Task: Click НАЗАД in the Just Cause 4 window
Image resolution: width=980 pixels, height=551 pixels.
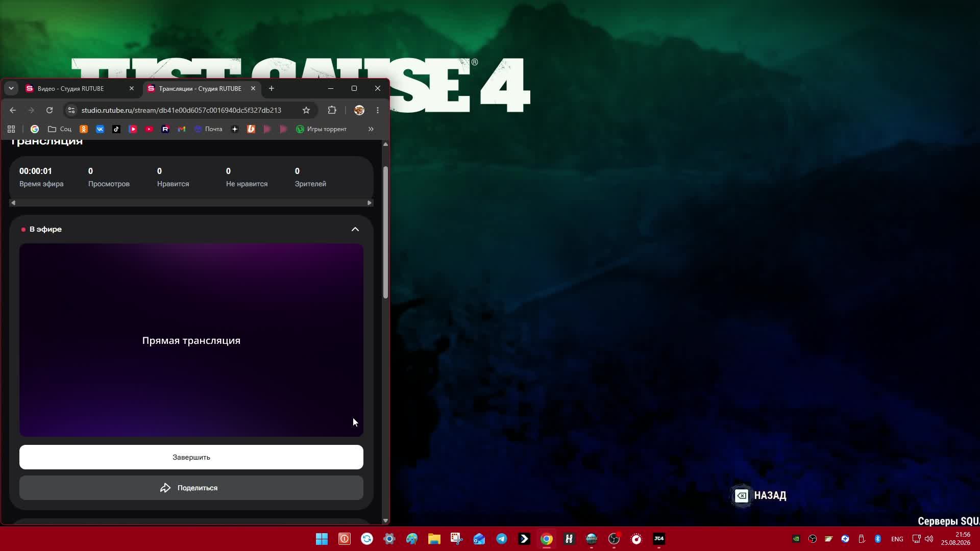Action: 761,495
